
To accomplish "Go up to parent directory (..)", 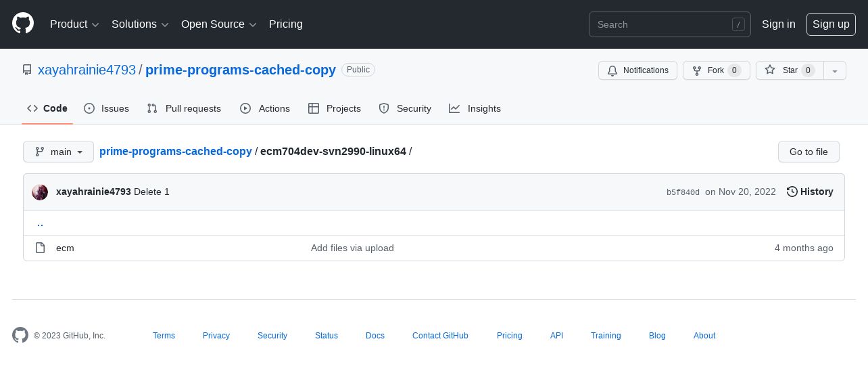I will coord(40,223).
